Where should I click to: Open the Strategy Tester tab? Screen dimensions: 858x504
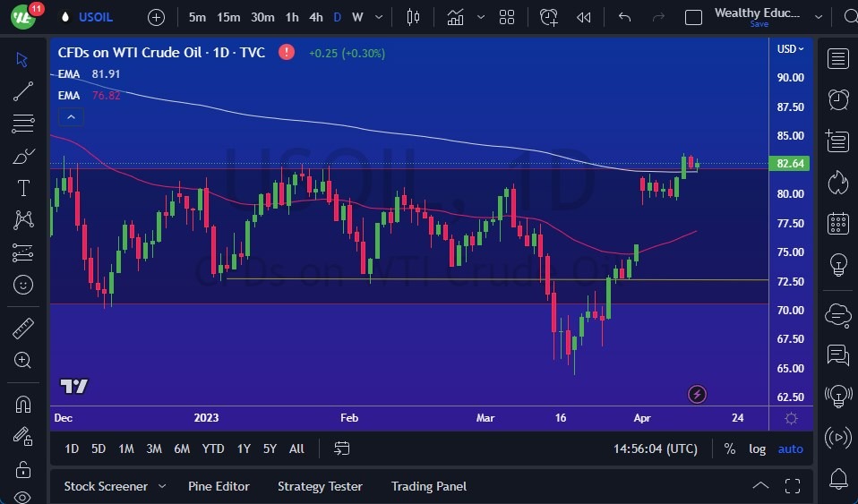[x=320, y=486]
